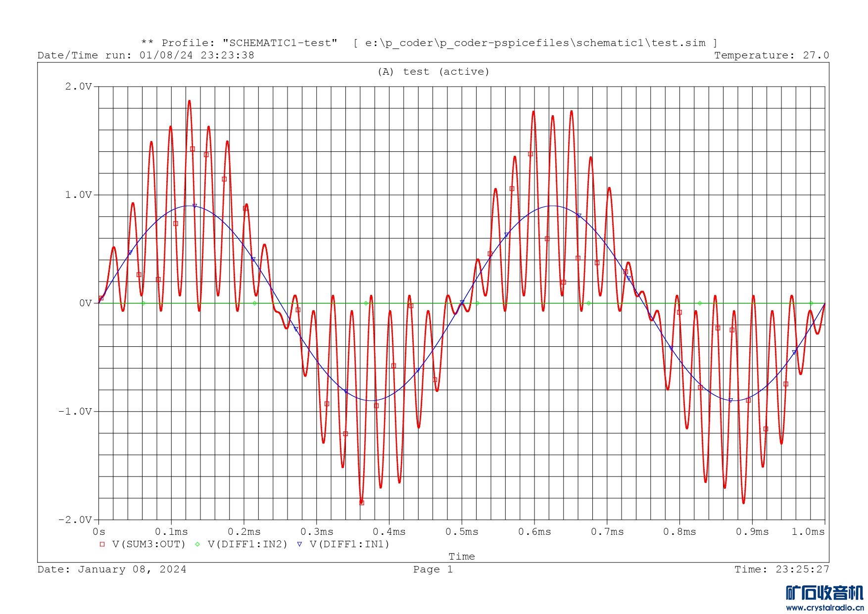Click the -1.0V y-axis label
868x614 pixels.
[x=75, y=412]
